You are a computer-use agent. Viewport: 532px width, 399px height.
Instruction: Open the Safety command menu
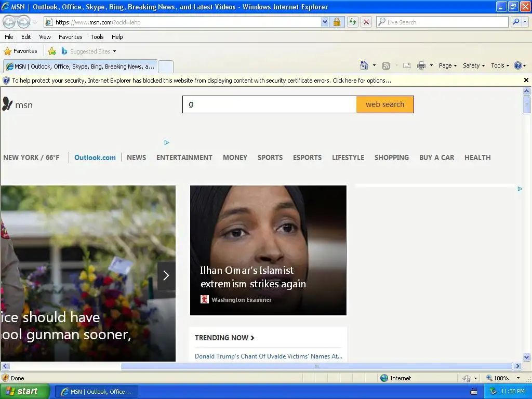point(474,66)
